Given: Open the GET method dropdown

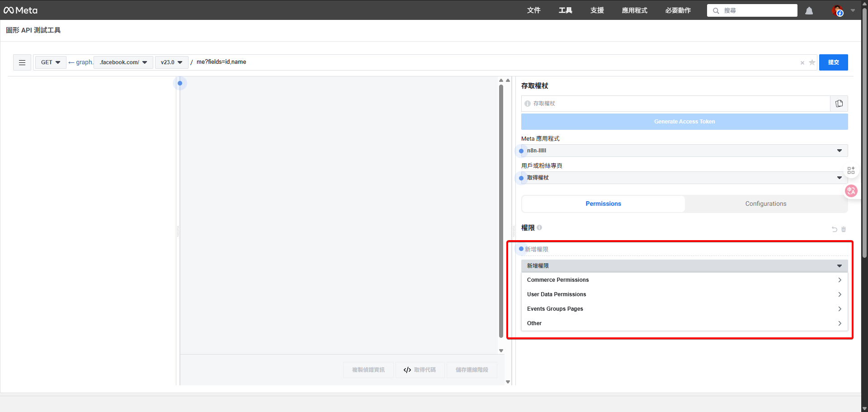Looking at the screenshot, I should click(50, 62).
